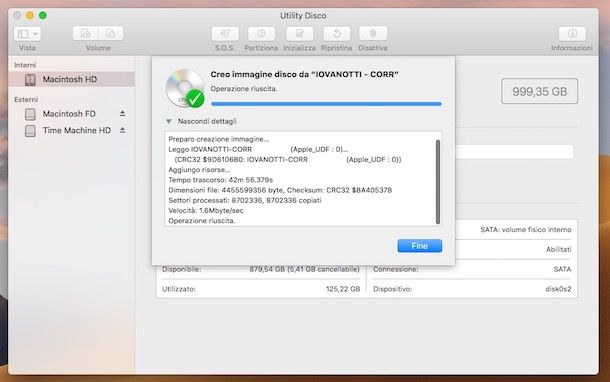Click the 'Dimensioni file' checksum log line
This screenshot has width=610, height=382.
point(280,190)
